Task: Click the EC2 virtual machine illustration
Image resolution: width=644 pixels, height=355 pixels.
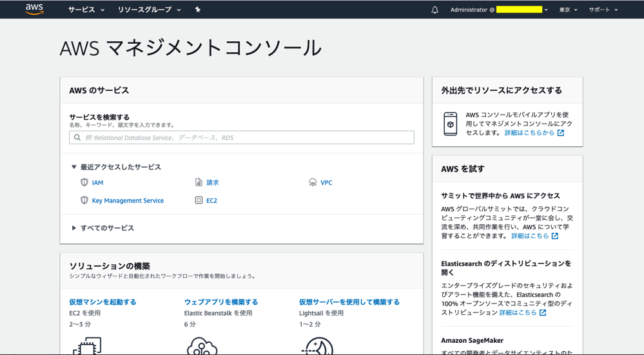Action: (x=87, y=346)
